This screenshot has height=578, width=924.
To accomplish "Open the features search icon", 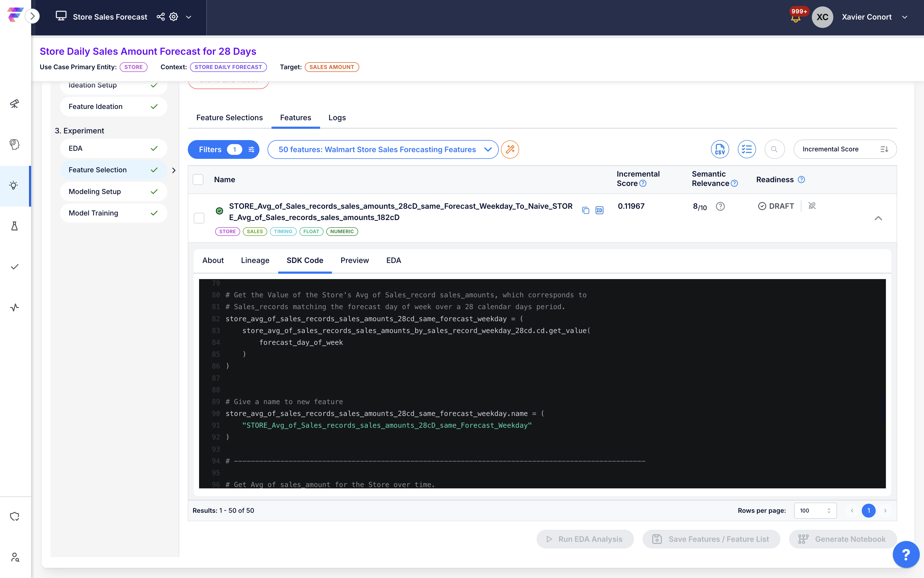I will (x=774, y=149).
